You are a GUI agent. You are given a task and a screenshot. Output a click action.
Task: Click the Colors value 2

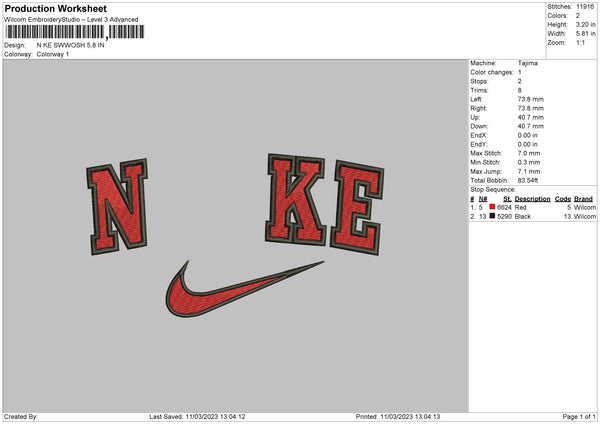click(x=578, y=16)
